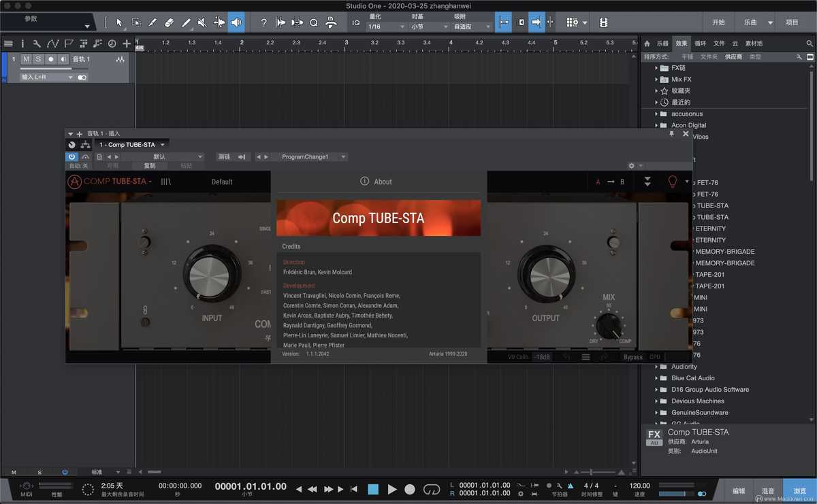Image resolution: width=817 pixels, height=504 pixels.
Task: Click the transport record button
Action: point(410,489)
